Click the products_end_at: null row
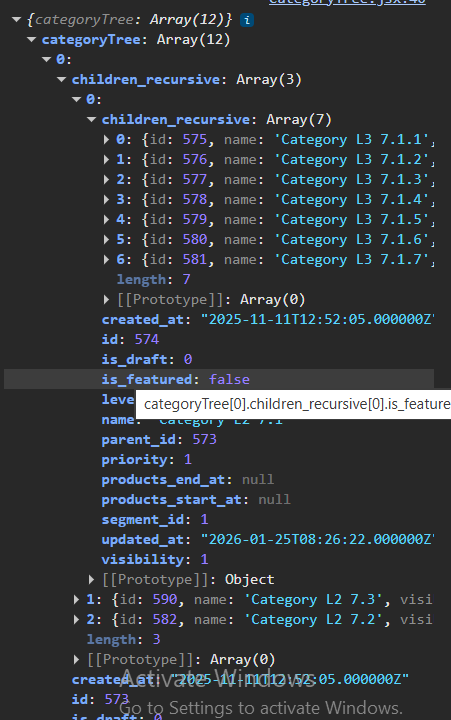Screen dimensions: 451x720 click(x=188, y=480)
